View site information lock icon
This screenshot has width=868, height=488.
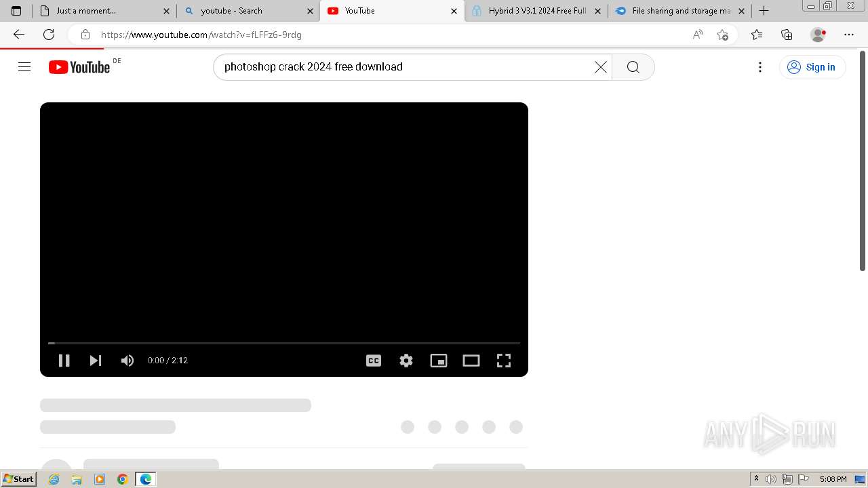(85, 35)
